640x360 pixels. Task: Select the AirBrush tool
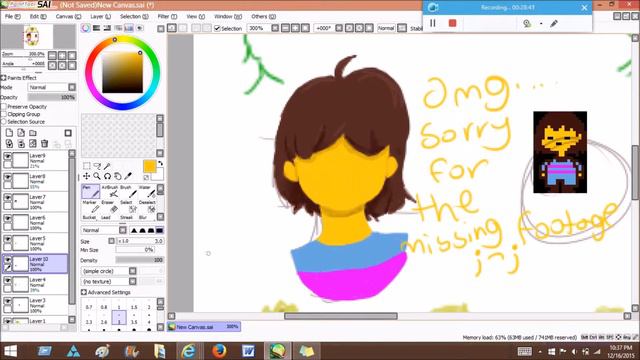(x=110, y=191)
